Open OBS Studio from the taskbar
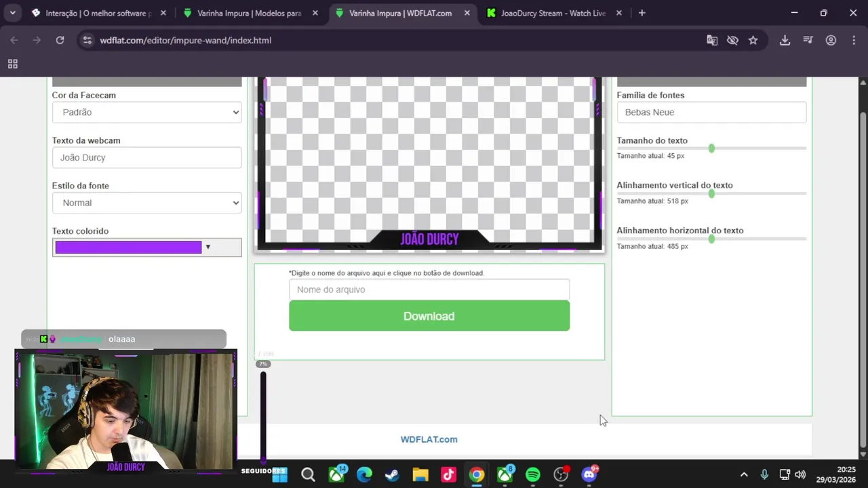Viewport: 868px width, 488px height. [561, 474]
